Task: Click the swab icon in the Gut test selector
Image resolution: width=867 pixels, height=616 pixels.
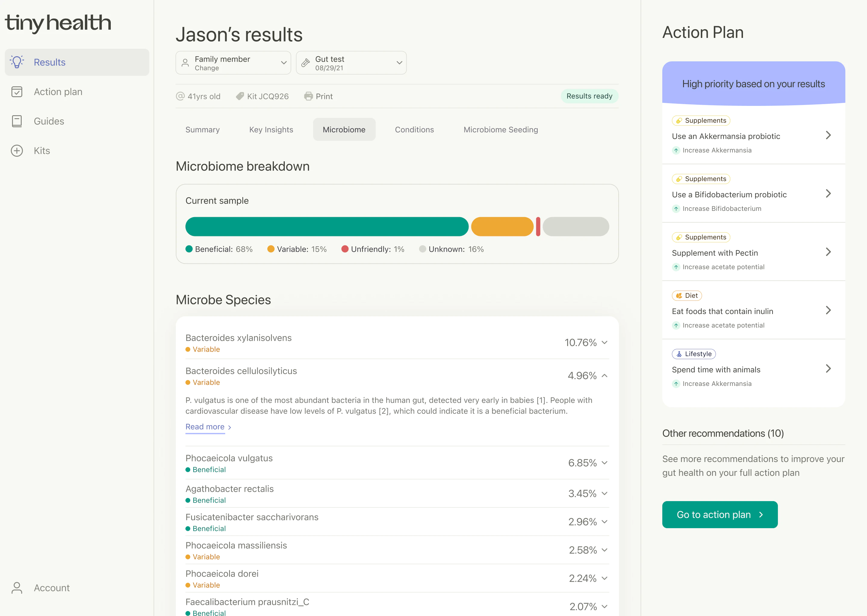Action: click(306, 63)
